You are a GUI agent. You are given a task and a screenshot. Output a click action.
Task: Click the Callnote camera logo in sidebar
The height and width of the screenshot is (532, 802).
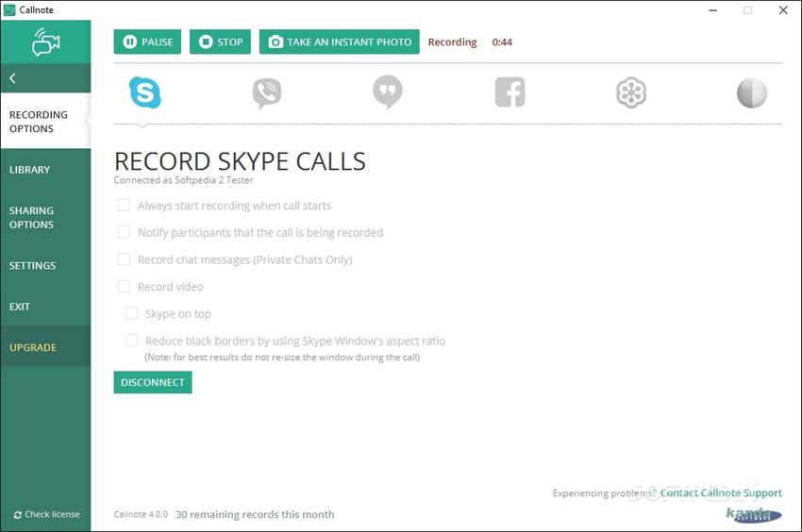[x=45, y=42]
